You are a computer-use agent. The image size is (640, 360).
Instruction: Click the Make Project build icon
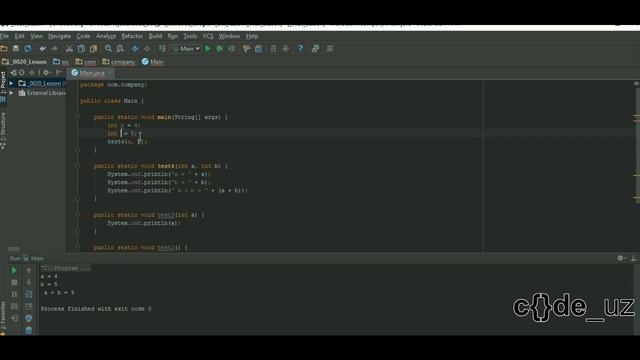click(162, 49)
